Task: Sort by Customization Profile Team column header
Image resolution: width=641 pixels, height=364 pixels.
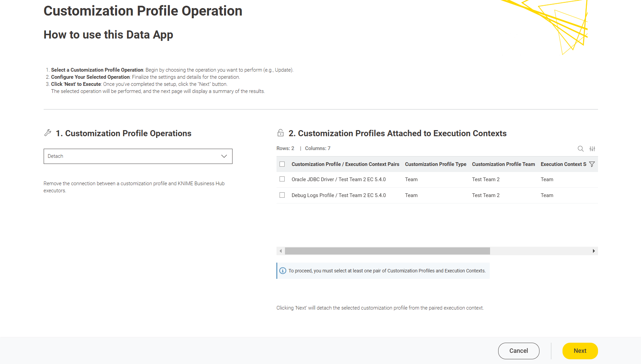Action: (x=503, y=164)
